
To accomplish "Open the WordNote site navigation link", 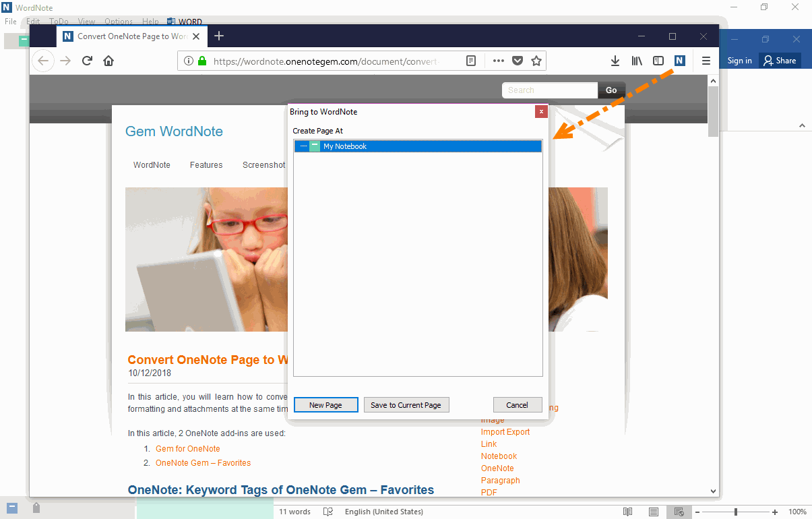I will [x=152, y=165].
